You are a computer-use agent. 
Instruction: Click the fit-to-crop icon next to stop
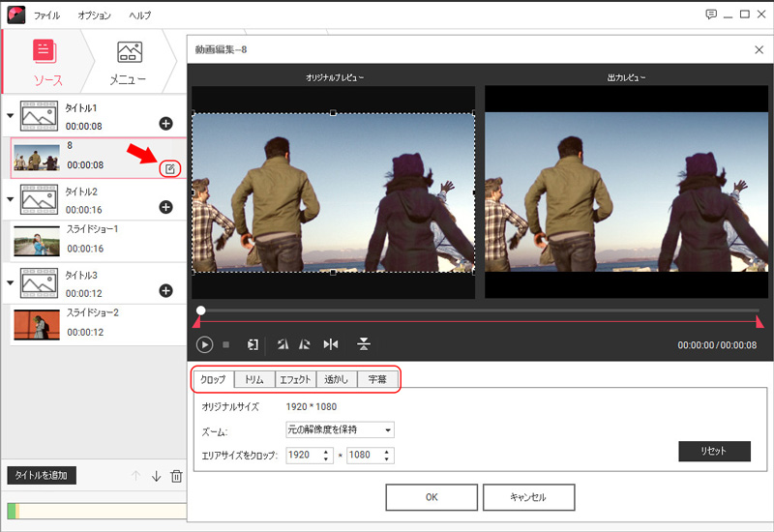(x=253, y=344)
